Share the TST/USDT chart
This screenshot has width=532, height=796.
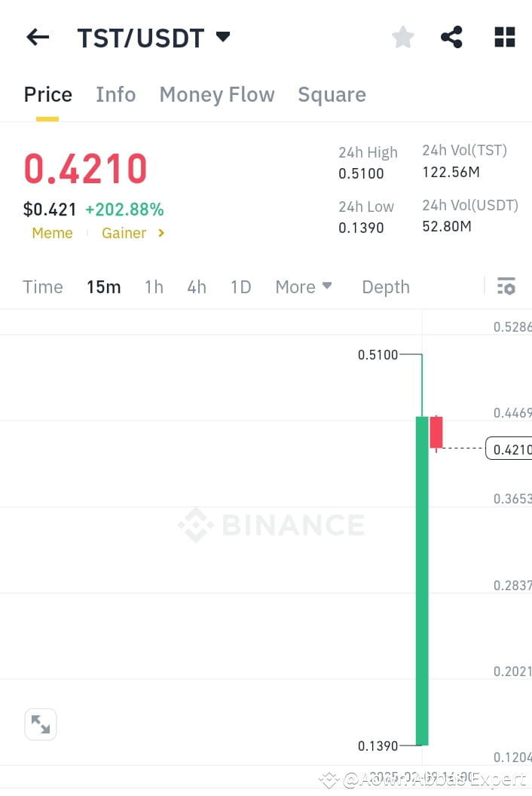[x=451, y=36]
